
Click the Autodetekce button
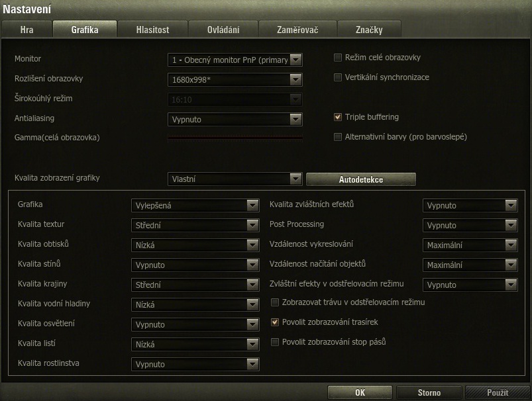click(361, 179)
